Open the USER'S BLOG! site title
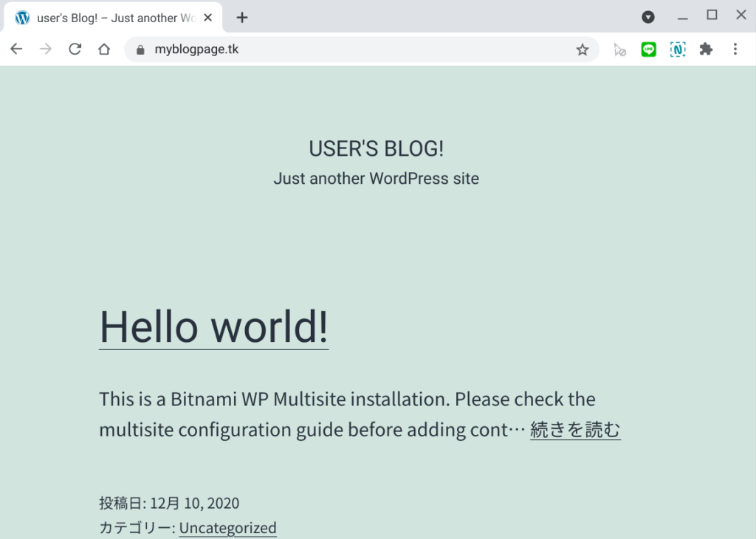Screen dimensions: 756x539 [x=376, y=148]
